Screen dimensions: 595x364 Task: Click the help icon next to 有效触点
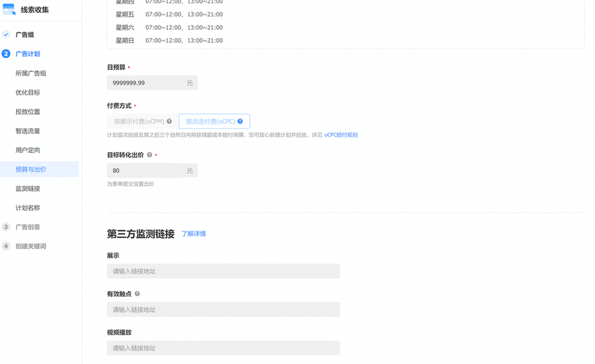[137, 294]
